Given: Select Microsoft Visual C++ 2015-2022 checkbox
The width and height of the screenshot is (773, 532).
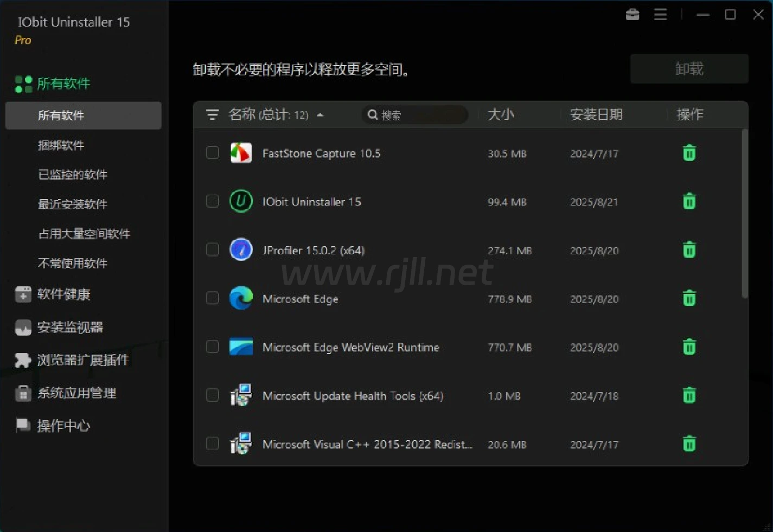Looking at the screenshot, I should point(213,444).
